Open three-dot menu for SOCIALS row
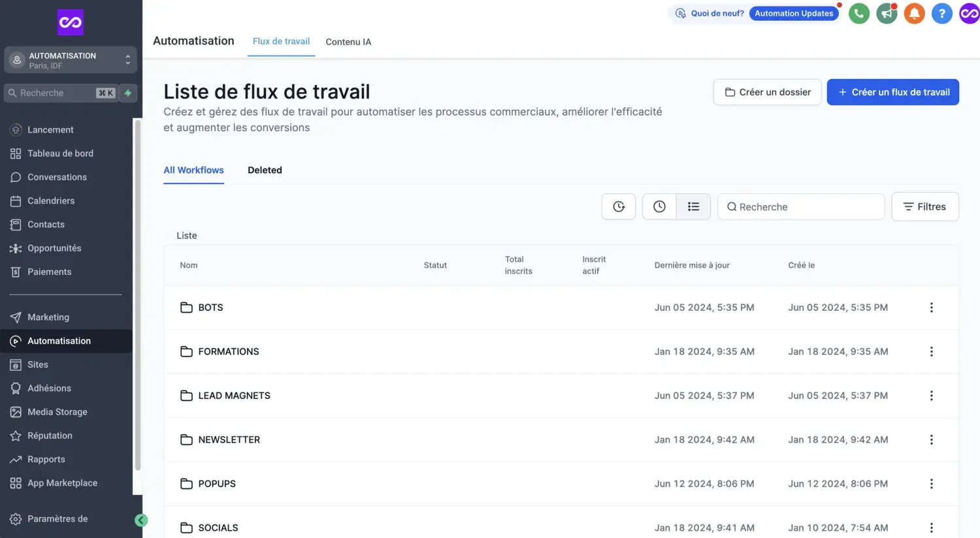Viewport: 980px width, 538px height. [x=932, y=528]
